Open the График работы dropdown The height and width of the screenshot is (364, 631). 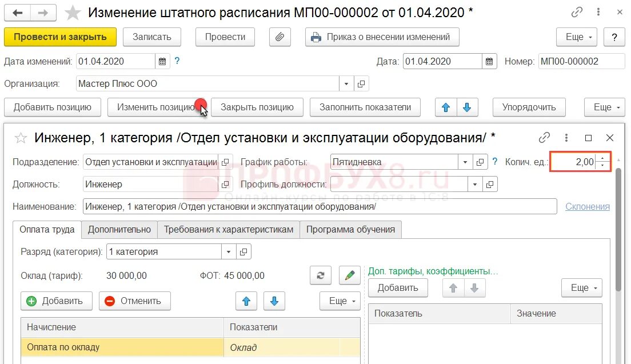pyautogui.click(x=465, y=162)
